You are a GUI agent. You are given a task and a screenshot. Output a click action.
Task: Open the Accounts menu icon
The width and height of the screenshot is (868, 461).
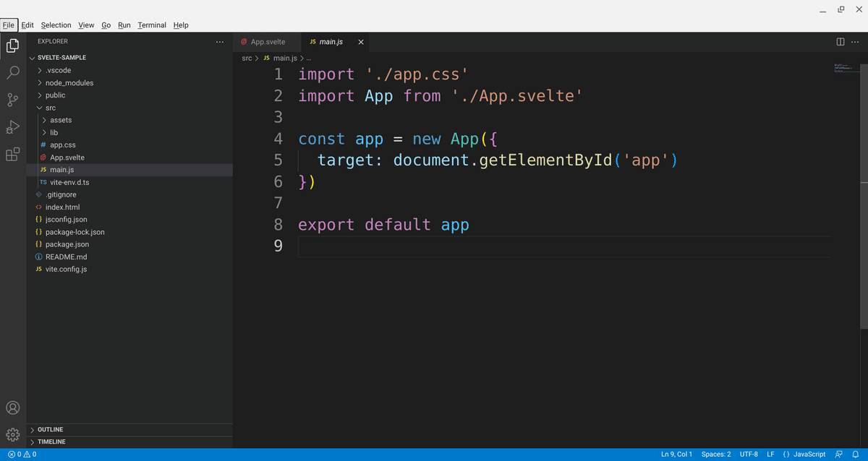click(x=13, y=408)
